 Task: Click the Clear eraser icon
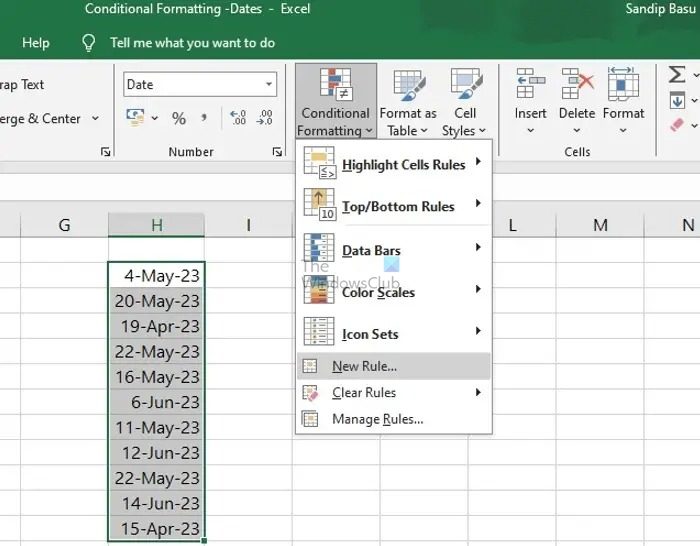(677, 125)
